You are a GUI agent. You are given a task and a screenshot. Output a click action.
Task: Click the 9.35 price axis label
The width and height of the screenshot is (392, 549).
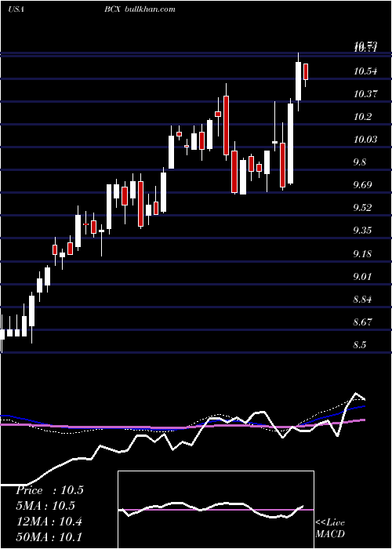pos(362,231)
